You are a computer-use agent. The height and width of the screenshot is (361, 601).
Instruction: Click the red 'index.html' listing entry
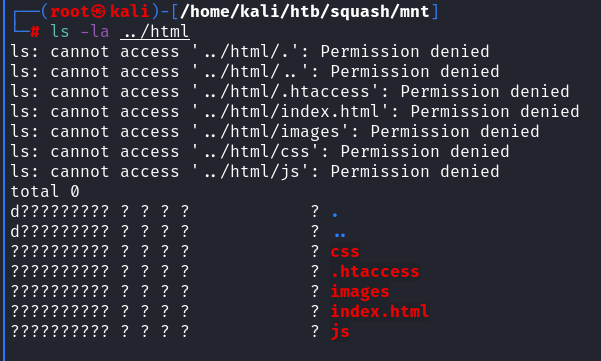[x=379, y=311]
